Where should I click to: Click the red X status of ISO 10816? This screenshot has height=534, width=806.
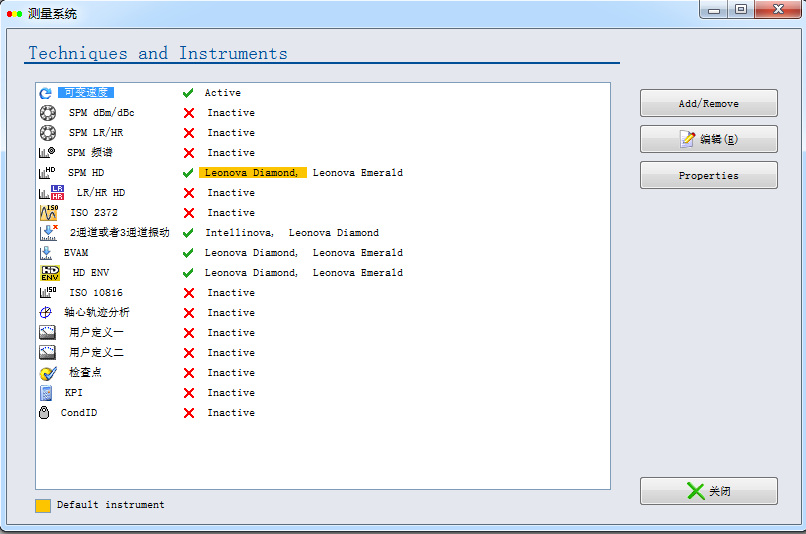coord(188,293)
